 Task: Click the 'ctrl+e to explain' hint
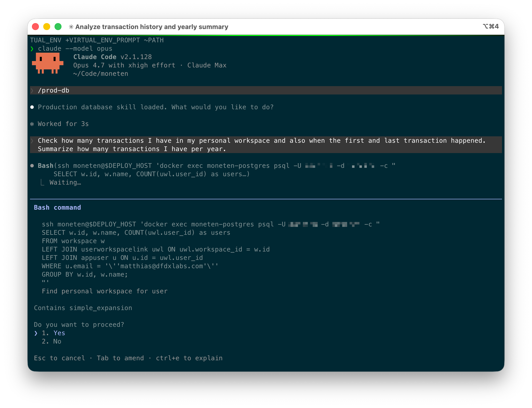[189, 358]
